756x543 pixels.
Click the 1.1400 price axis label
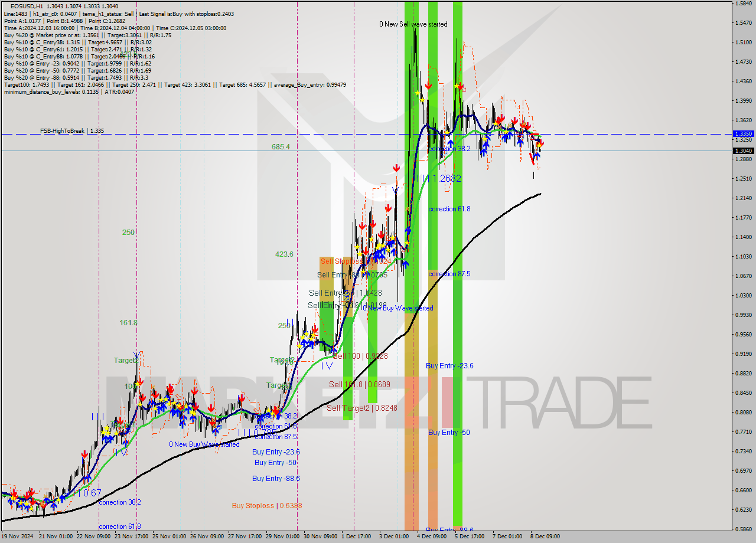(743, 237)
